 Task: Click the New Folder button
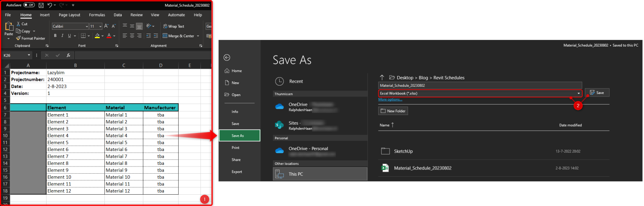pos(393,111)
